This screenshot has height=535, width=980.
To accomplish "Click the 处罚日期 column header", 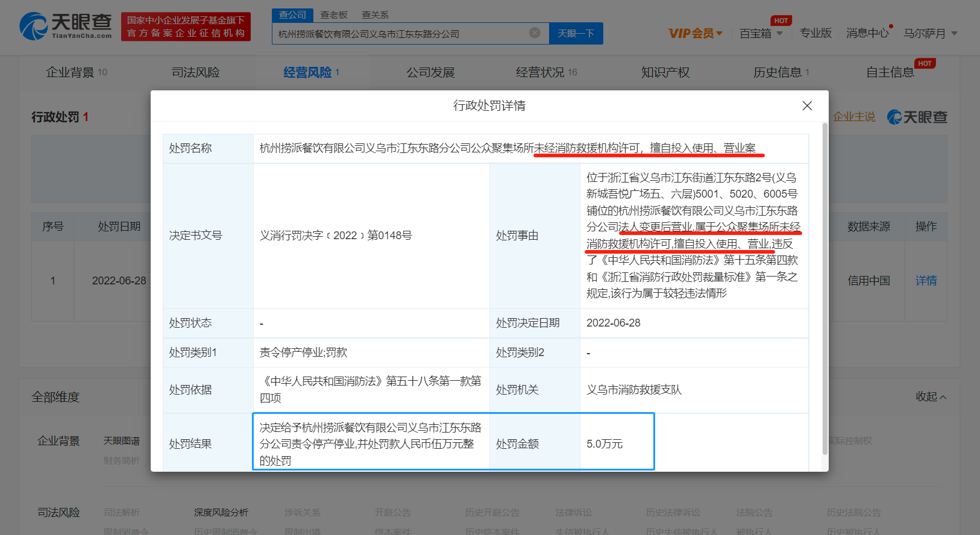I will pos(119,227).
